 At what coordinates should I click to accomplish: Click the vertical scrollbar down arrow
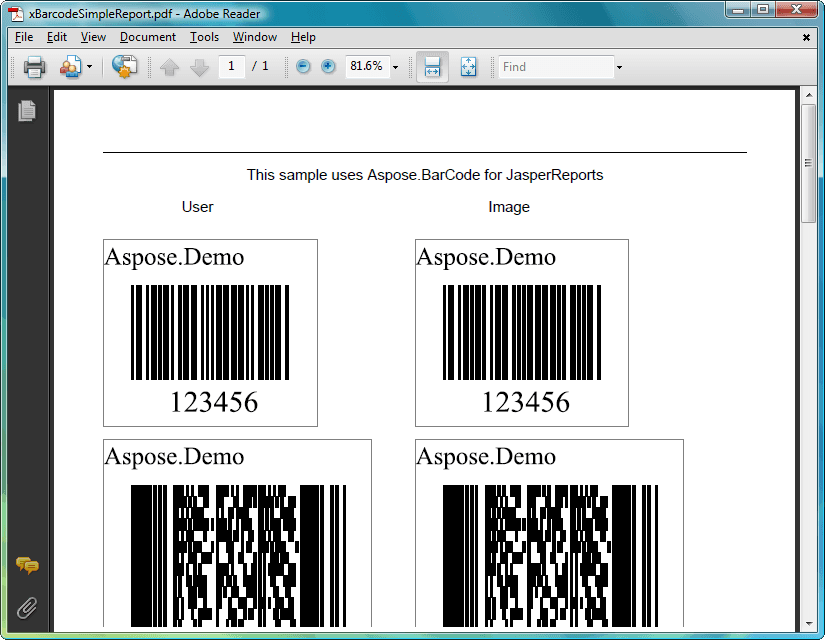point(809,624)
